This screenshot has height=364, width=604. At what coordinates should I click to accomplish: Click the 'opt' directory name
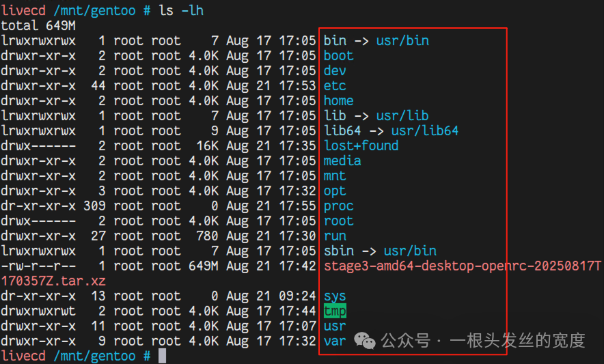(x=335, y=191)
